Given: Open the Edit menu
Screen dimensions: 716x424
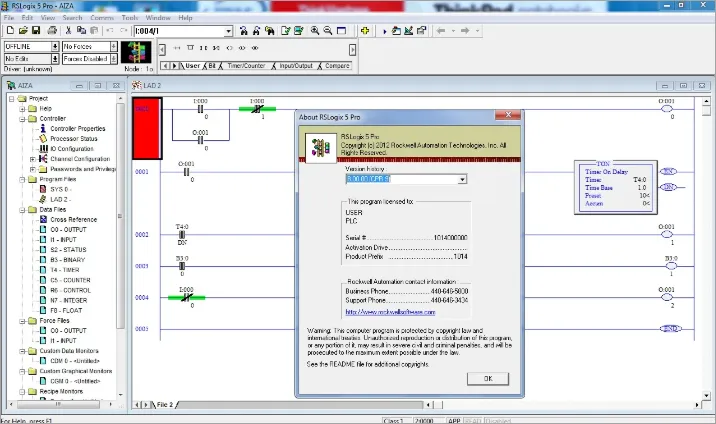Looking at the screenshot, I should 27,18.
